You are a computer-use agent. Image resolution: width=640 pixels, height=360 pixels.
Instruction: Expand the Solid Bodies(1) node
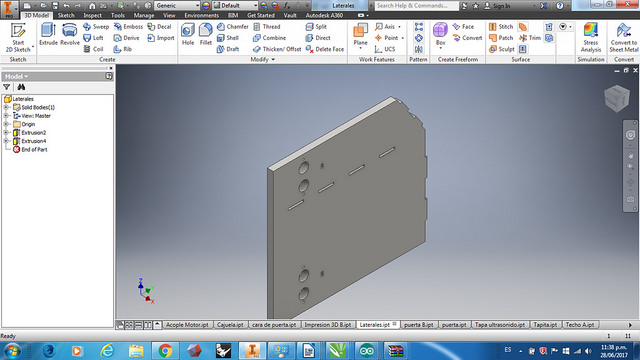(6, 107)
